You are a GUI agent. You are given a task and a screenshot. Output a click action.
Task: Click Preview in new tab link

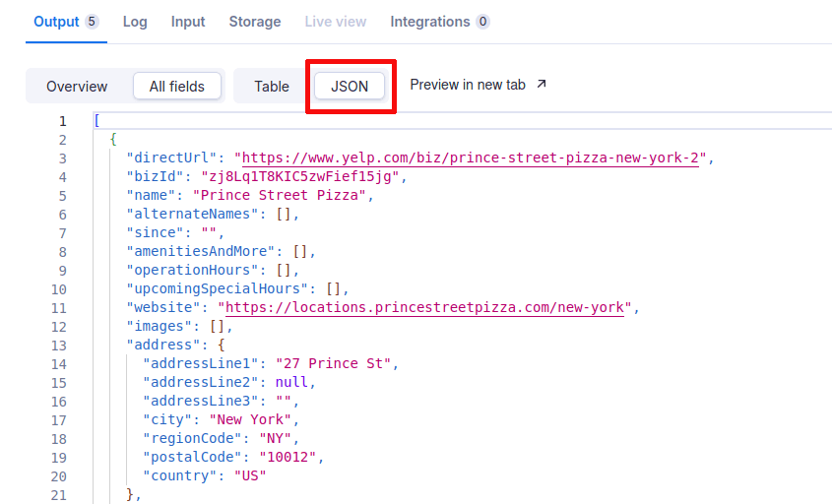(478, 85)
